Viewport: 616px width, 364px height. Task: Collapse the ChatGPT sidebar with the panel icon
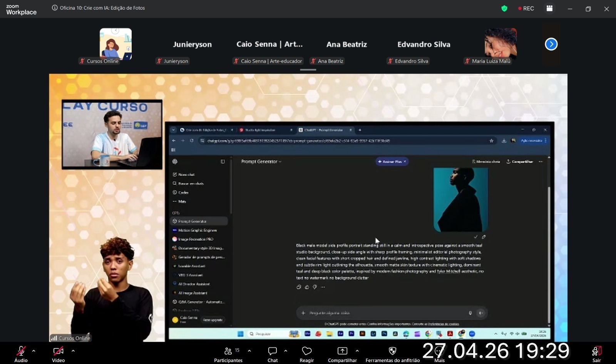[223, 162]
